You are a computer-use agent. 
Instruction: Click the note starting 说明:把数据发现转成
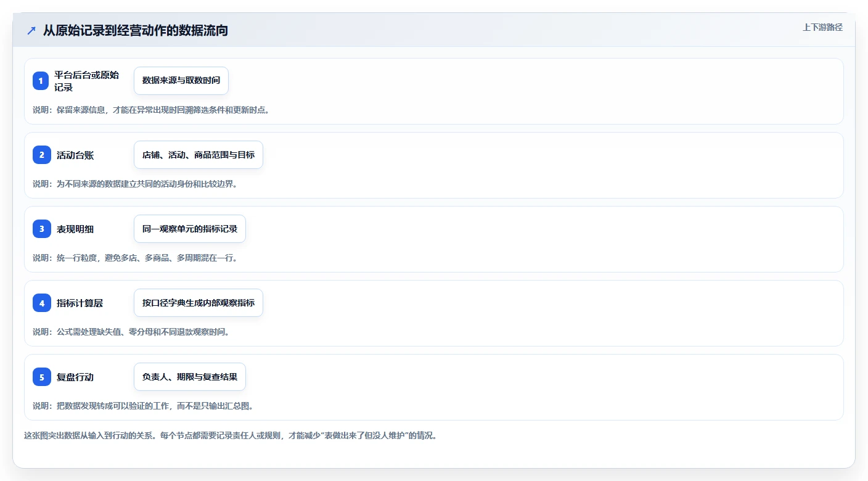pos(143,406)
